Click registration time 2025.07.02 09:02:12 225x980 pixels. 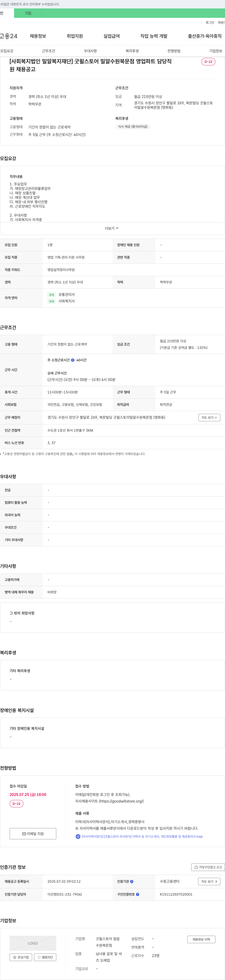coord(64,882)
